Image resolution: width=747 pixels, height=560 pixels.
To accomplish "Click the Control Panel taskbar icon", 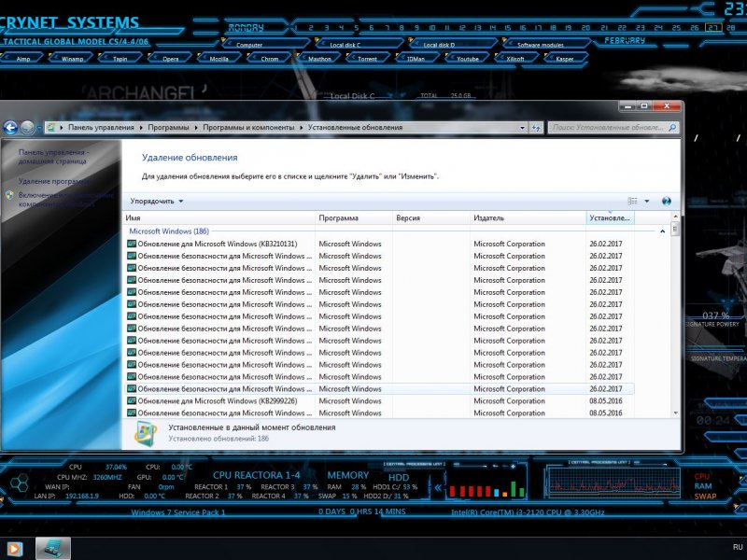I will coord(53,549).
